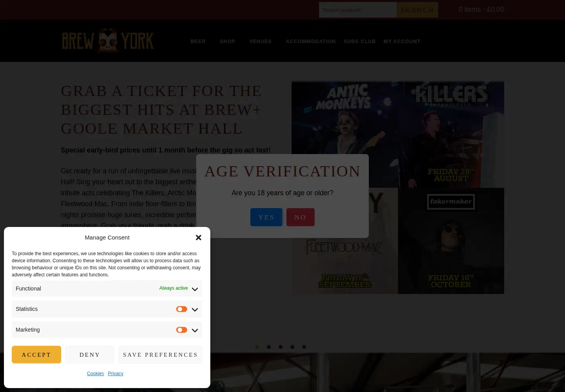
Task: Save cookie preferences
Action: (160, 354)
